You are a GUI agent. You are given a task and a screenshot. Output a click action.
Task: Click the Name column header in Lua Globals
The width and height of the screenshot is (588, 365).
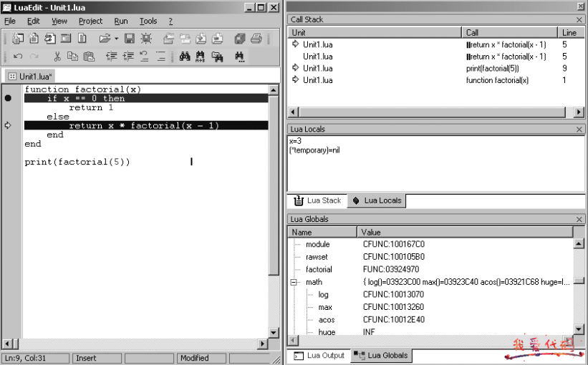[322, 233]
